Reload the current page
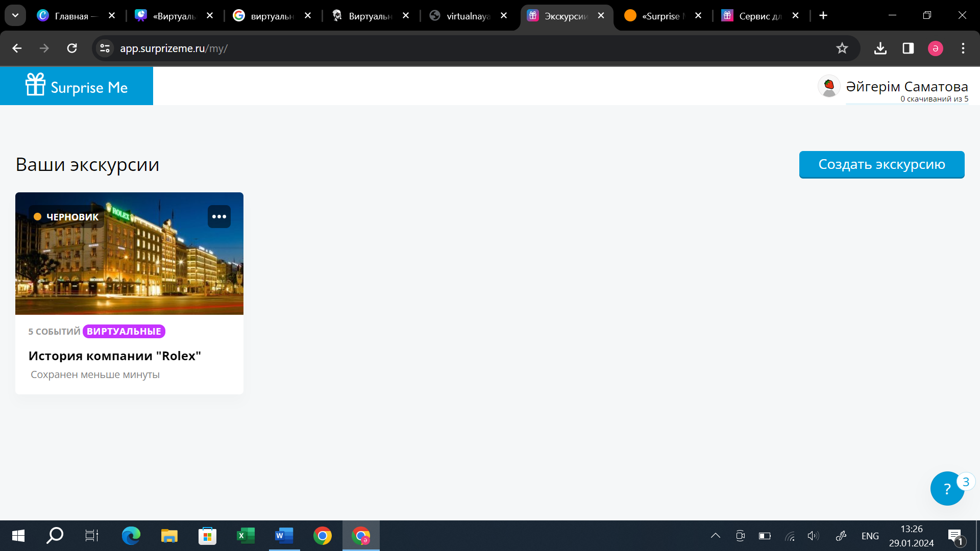The image size is (980, 551). point(72,48)
